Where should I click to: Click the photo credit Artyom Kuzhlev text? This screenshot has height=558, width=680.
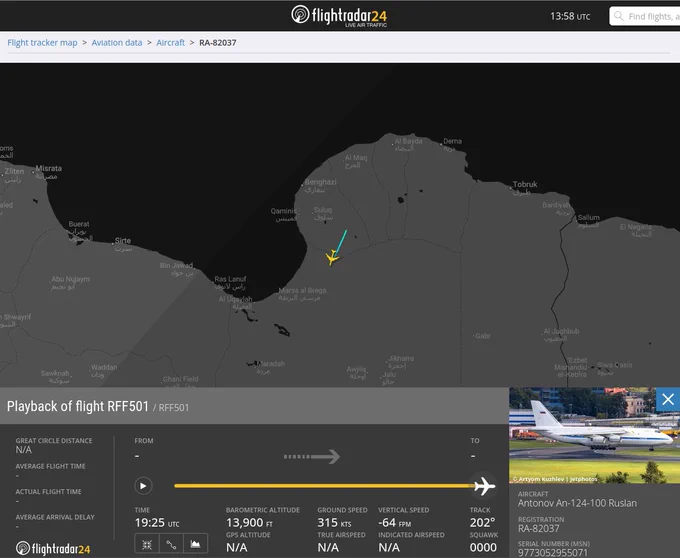pyautogui.click(x=555, y=479)
